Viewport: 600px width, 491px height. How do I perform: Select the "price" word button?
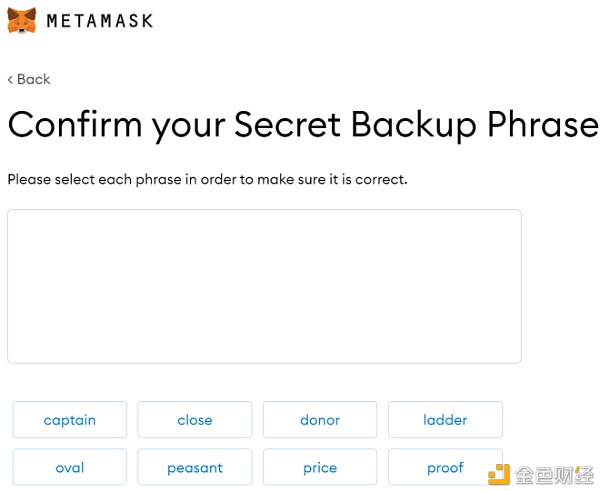(x=320, y=467)
